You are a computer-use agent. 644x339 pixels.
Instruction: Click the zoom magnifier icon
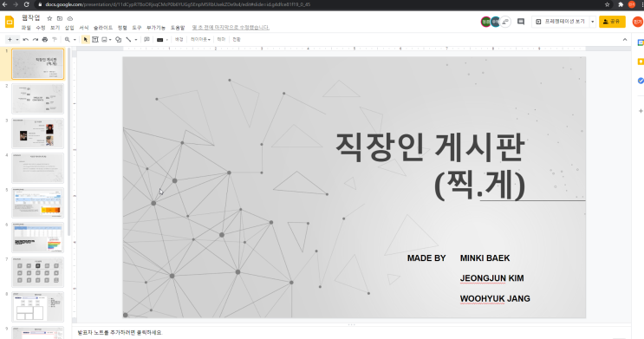(x=68, y=39)
